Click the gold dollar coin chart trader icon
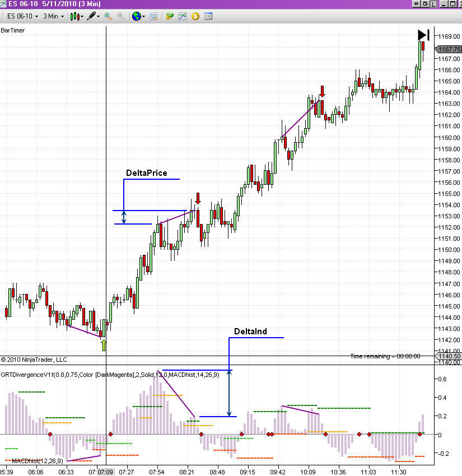This screenshot has height=476, width=462. [x=195, y=16]
